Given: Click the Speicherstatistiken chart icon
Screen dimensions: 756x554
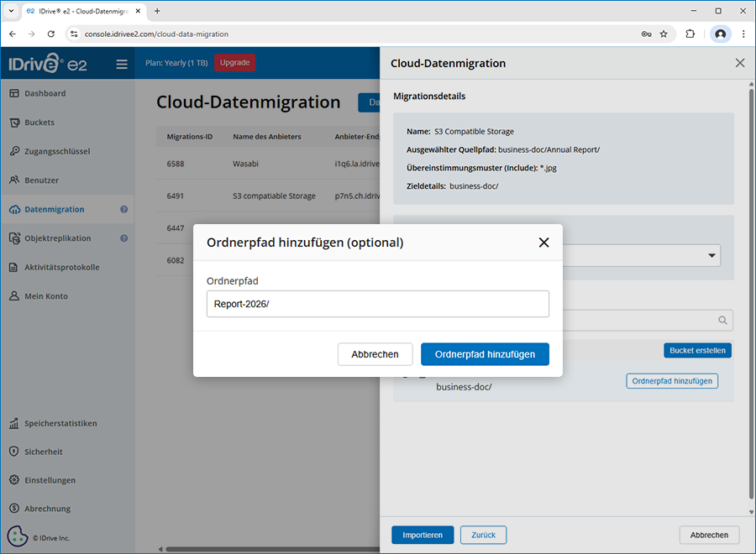Looking at the screenshot, I should (x=14, y=423).
